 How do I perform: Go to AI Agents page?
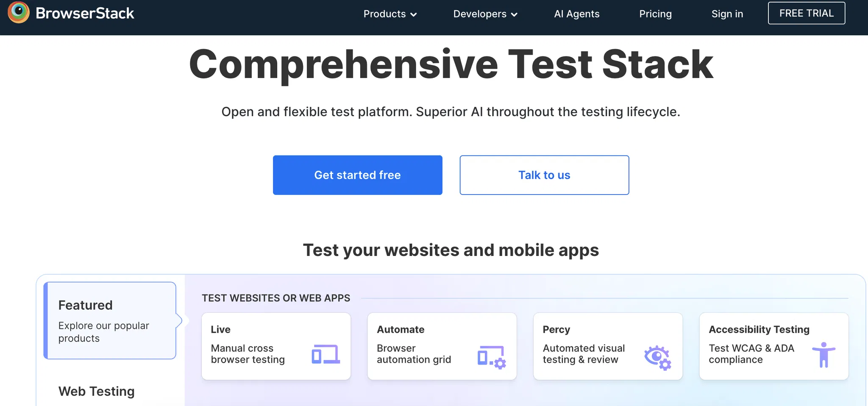click(x=576, y=14)
